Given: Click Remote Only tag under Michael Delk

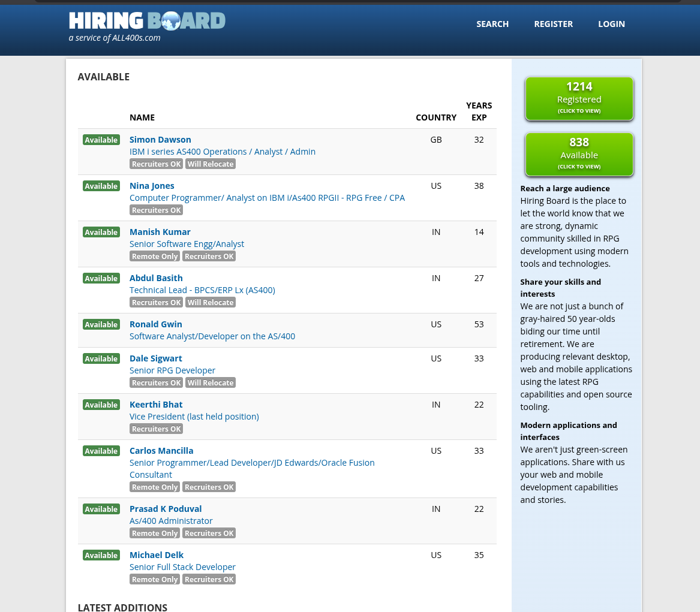Looking at the screenshot, I should pos(155,580).
